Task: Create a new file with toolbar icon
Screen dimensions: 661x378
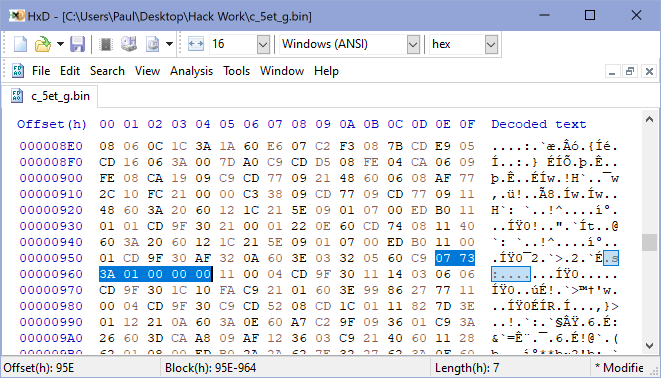Action: (x=20, y=44)
